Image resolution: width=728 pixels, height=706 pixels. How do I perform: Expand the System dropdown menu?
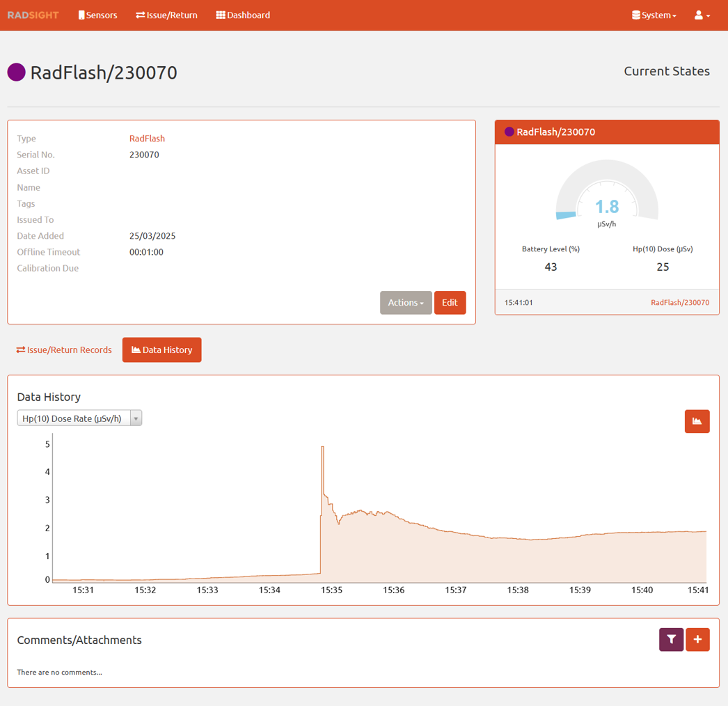(x=654, y=15)
